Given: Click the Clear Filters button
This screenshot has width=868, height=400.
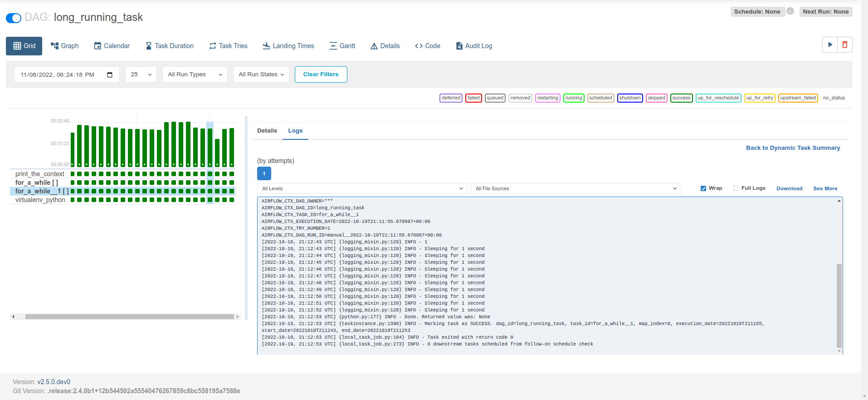Looking at the screenshot, I should (321, 74).
